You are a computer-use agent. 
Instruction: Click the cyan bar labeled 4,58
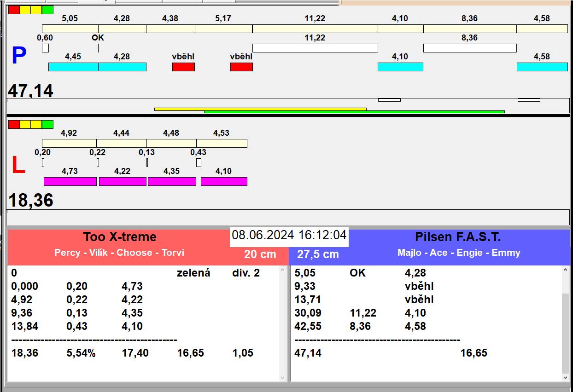click(542, 67)
